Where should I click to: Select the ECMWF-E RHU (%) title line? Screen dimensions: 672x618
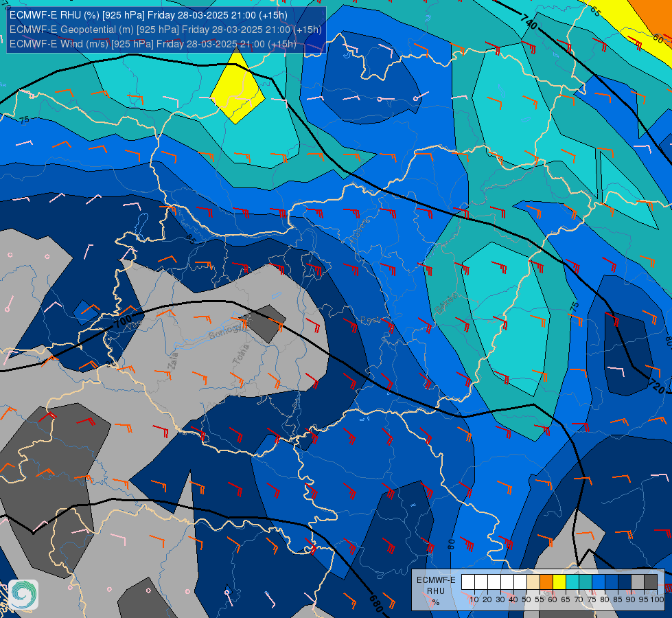148,15
